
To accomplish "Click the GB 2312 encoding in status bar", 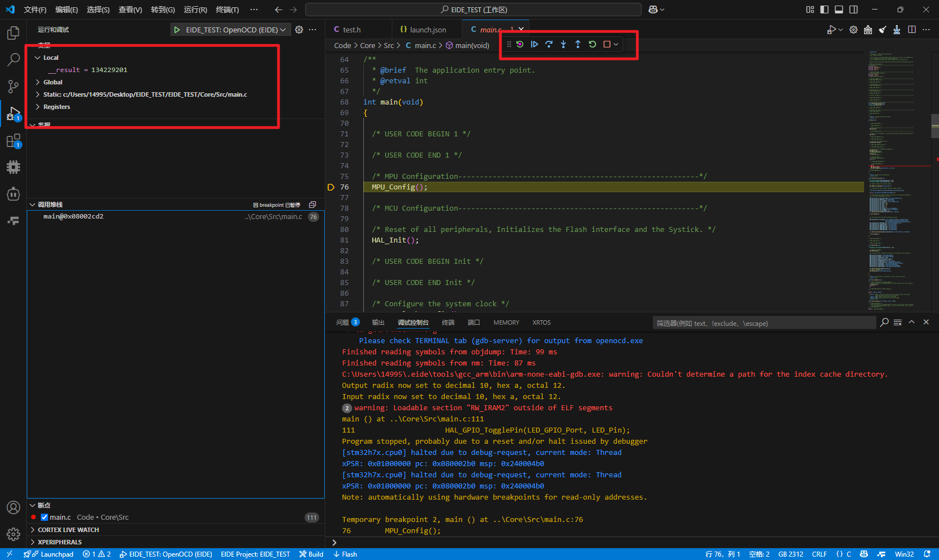I will coord(791,554).
